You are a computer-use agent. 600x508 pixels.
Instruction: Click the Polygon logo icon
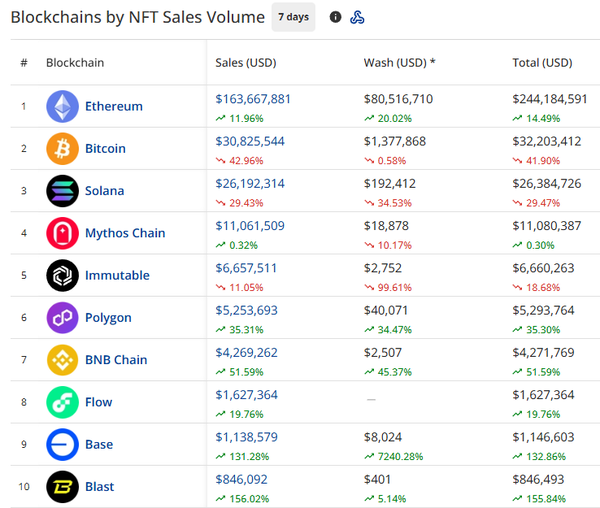click(x=62, y=318)
